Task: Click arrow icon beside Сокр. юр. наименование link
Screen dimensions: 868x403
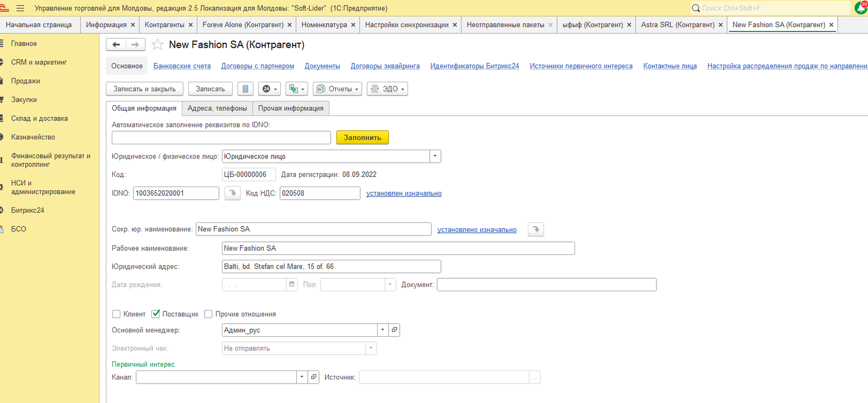Action: [x=536, y=229]
